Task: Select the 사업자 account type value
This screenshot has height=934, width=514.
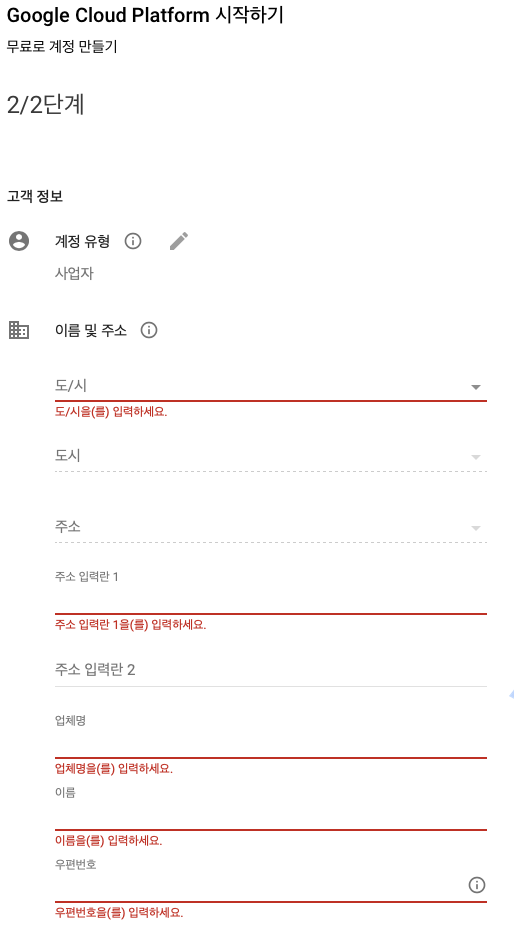Action: (74, 273)
